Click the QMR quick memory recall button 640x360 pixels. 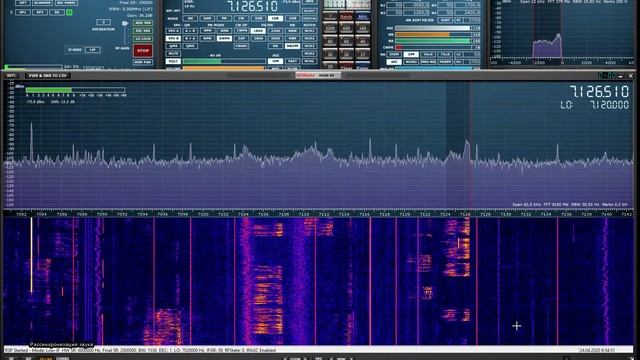click(x=190, y=46)
